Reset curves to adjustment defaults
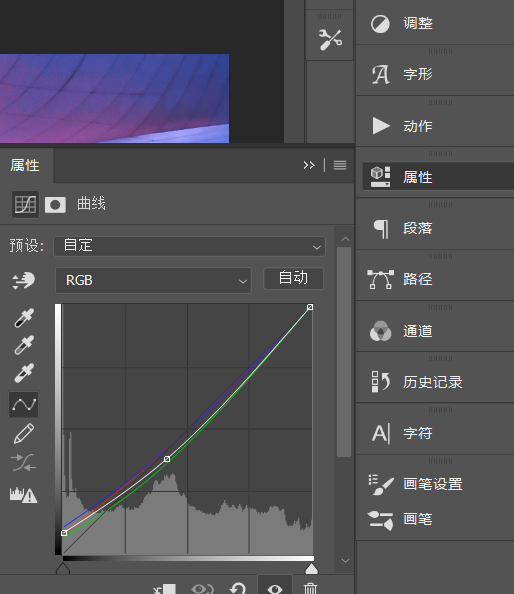 click(238, 589)
